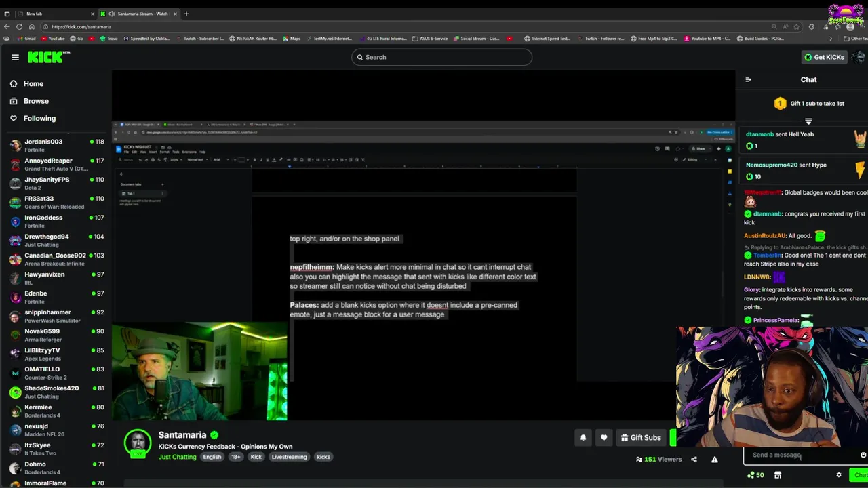
Task: Select the 18+ tag
Action: [236, 457]
